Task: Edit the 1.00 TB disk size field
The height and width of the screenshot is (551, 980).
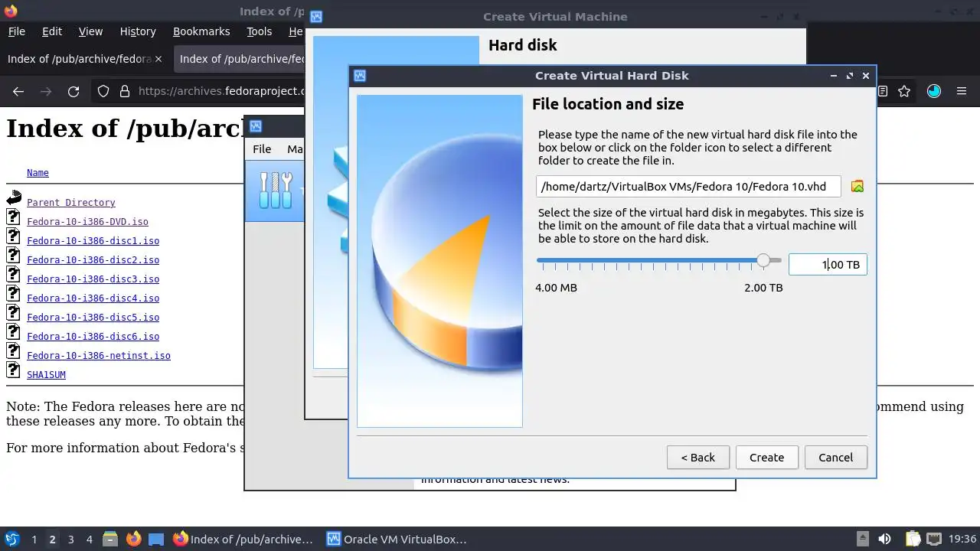Action: [828, 265]
